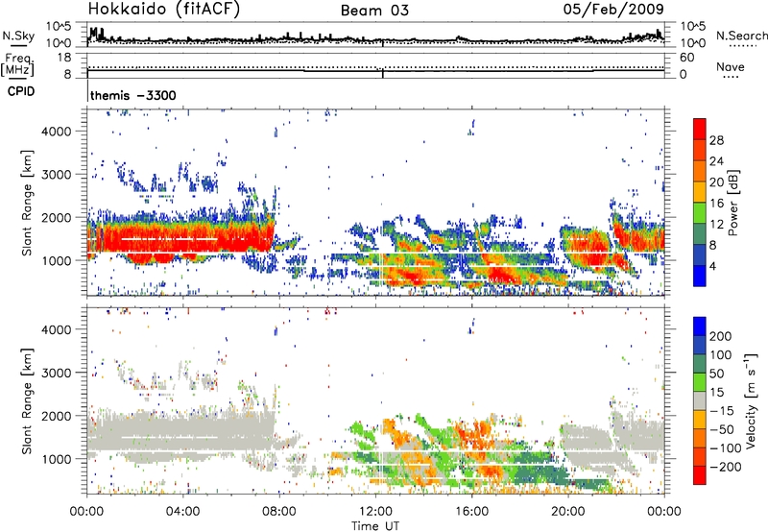Click the "16:00" time axis label
768x532 pixels.
[x=471, y=512]
